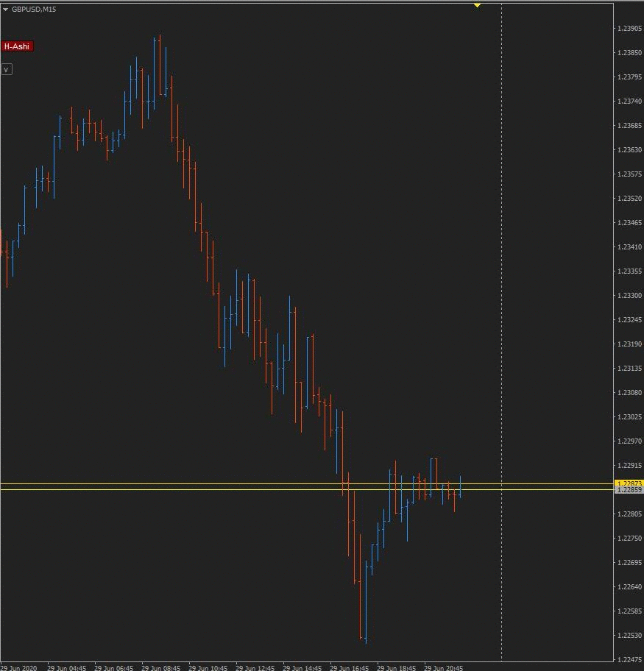Click the yellow chart shift triangle marker

(x=477, y=5)
